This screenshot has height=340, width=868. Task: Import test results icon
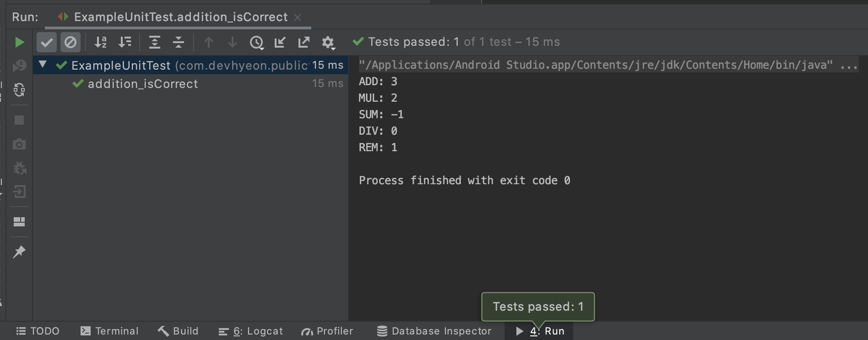tap(280, 42)
